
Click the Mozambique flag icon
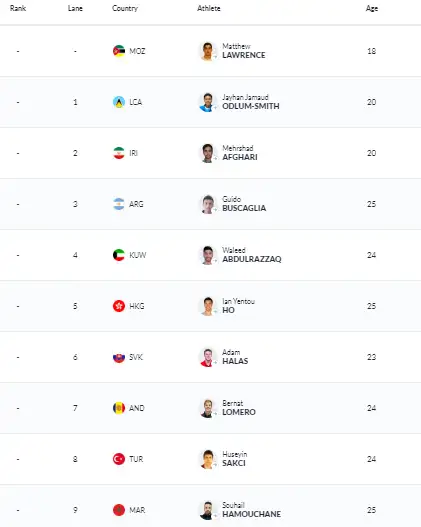[x=119, y=51]
